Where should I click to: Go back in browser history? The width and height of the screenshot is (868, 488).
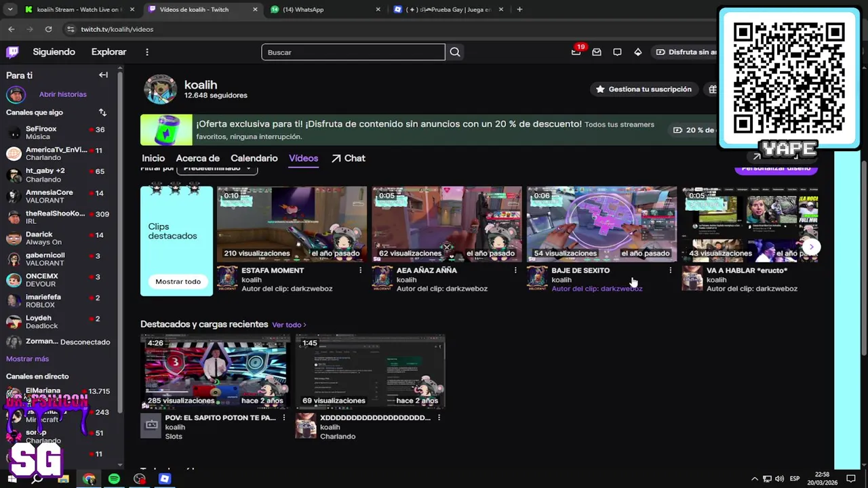click(12, 29)
